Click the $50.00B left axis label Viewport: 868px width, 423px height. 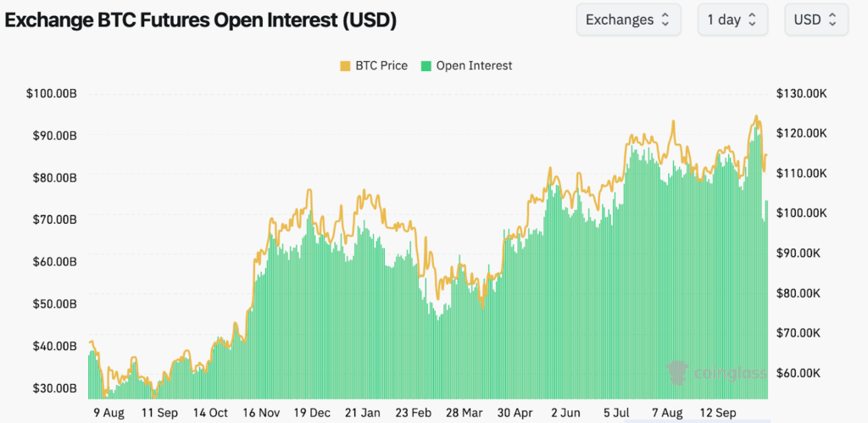click(54, 303)
